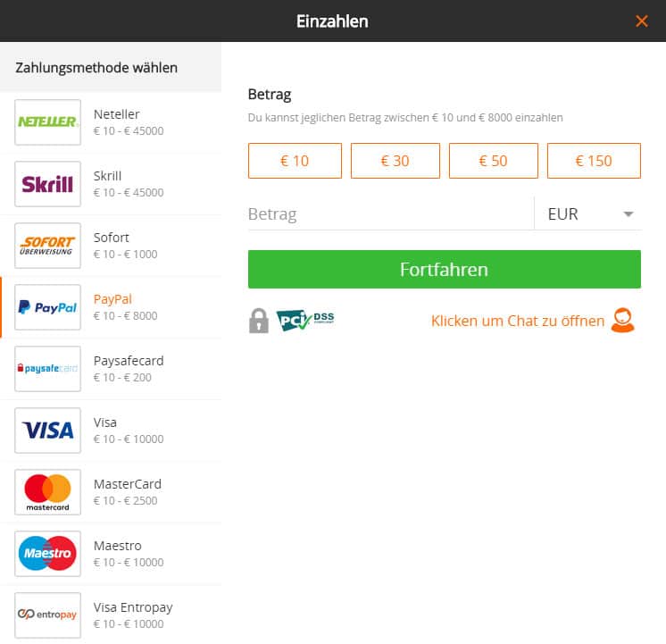The image size is (666, 644).
Task: Open the EUR currency dropdown
Action: point(587,213)
